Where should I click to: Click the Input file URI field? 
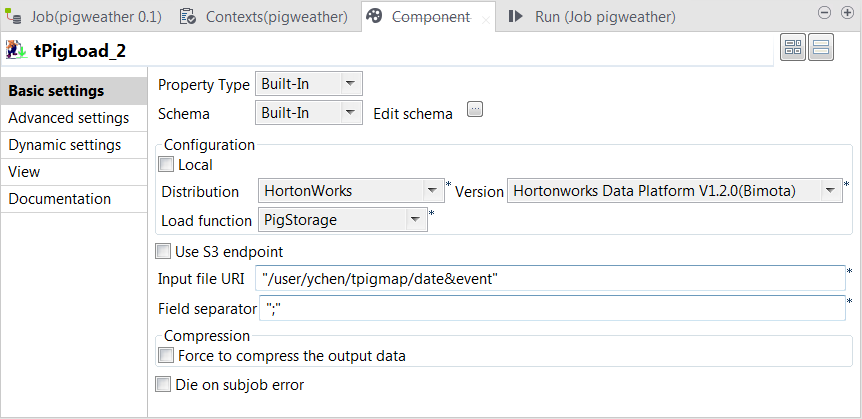pyautogui.click(x=550, y=279)
